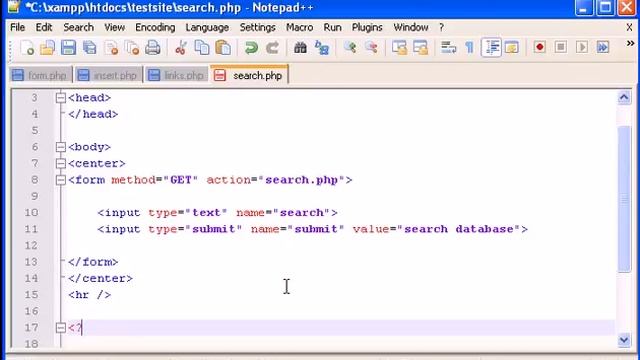This screenshot has width=640, height=360.
Task: Click the </form> closing tag
Action: 93,262
